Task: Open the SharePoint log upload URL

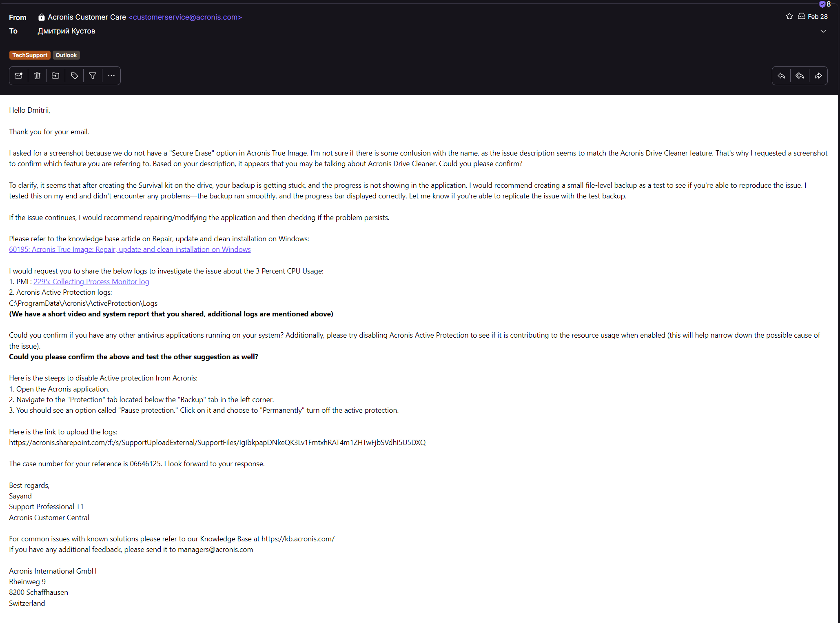Action: pyautogui.click(x=217, y=443)
